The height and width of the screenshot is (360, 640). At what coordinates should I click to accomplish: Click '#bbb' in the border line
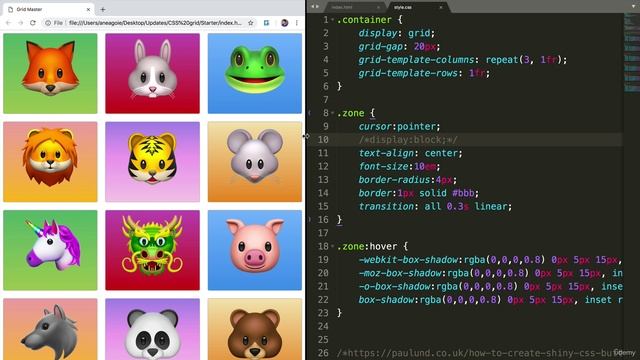click(463, 193)
